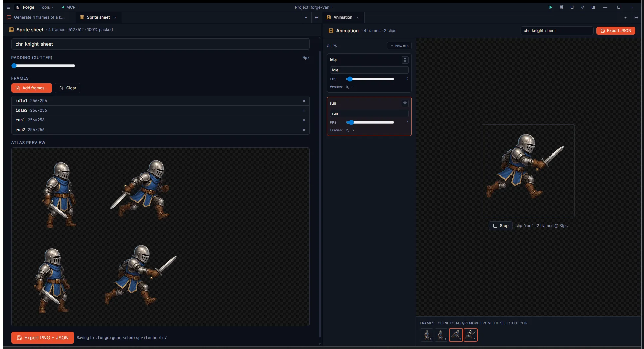This screenshot has height=349, width=644.
Task: Click the clip "run" 2 frames @ 3fps status
Action: (542, 226)
